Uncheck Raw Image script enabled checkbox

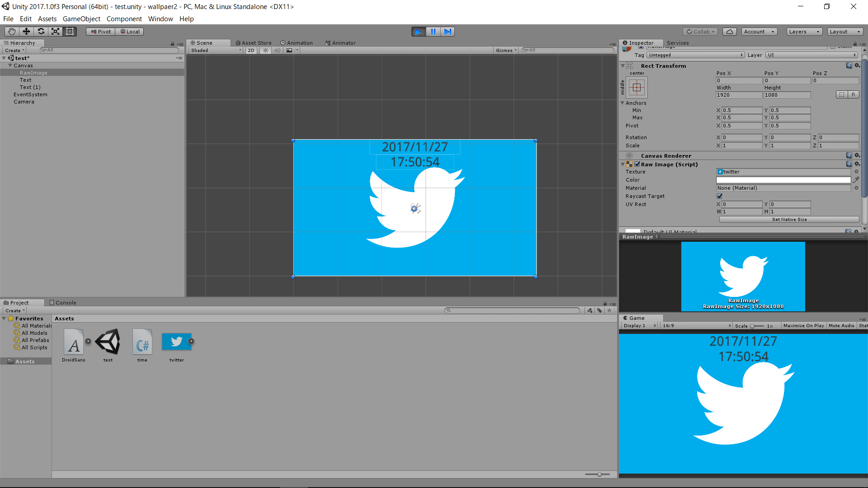637,164
